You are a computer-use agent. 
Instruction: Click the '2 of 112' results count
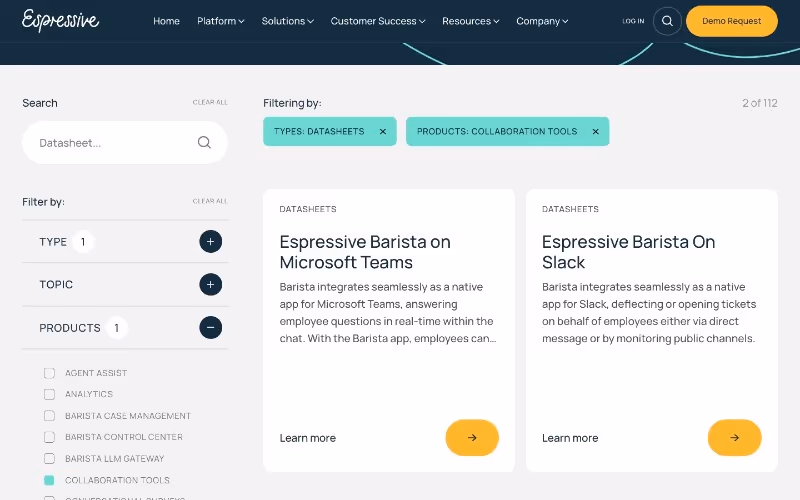pyautogui.click(x=759, y=103)
